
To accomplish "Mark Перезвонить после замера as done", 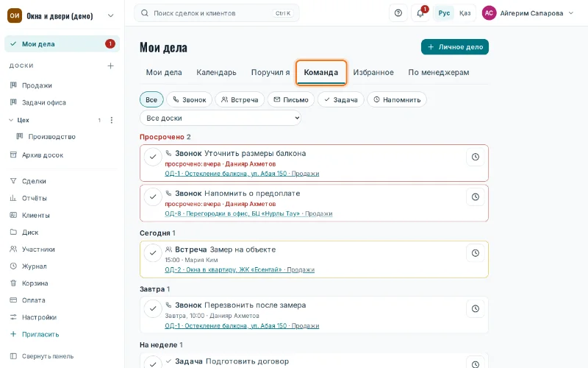I will coord(153,308).
